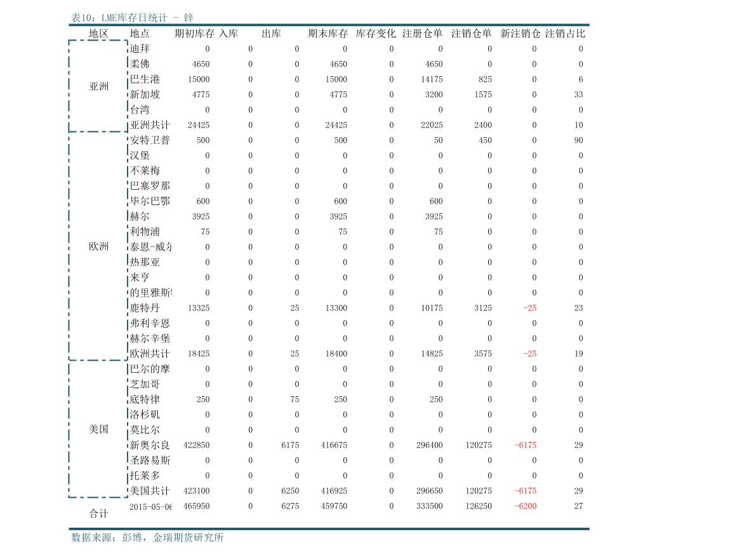The image size is (756, 555).
Task: Select the 地点 column header
Action: coord(140,33)
